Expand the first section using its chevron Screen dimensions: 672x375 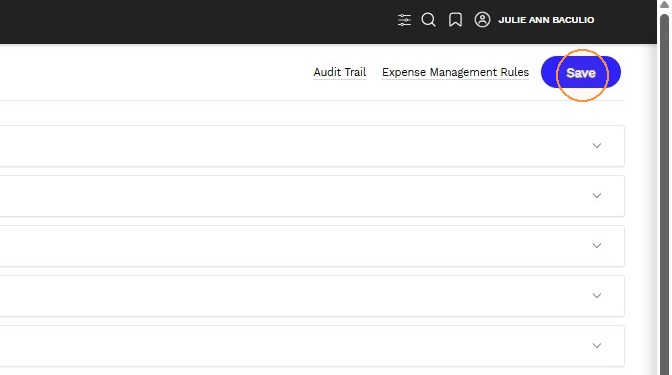[597, 146]
